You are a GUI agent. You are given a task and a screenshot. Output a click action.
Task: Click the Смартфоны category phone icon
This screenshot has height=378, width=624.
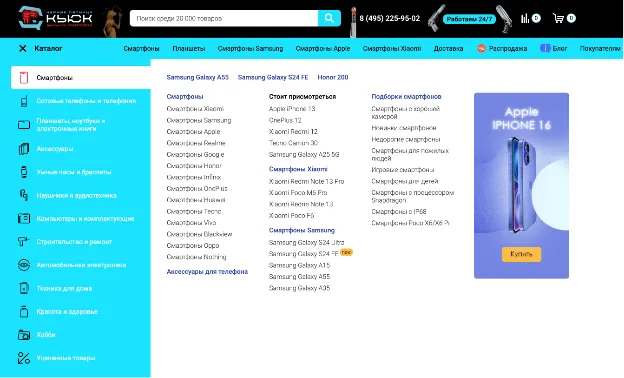coord(24,78)
